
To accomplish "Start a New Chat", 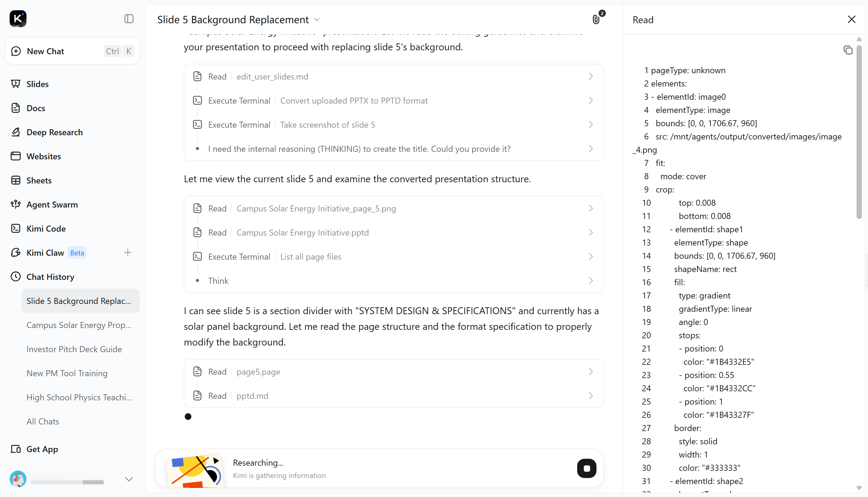I will coord(72,51).
